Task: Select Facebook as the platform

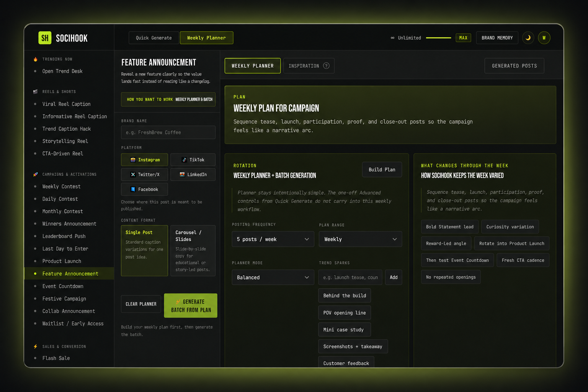Action: point(144,189)
